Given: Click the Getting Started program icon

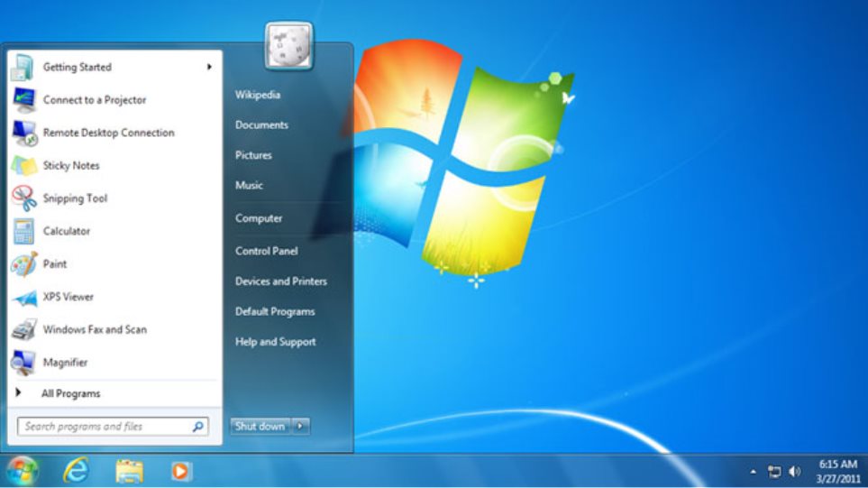Looking at the screenshot, I should 23,67.
